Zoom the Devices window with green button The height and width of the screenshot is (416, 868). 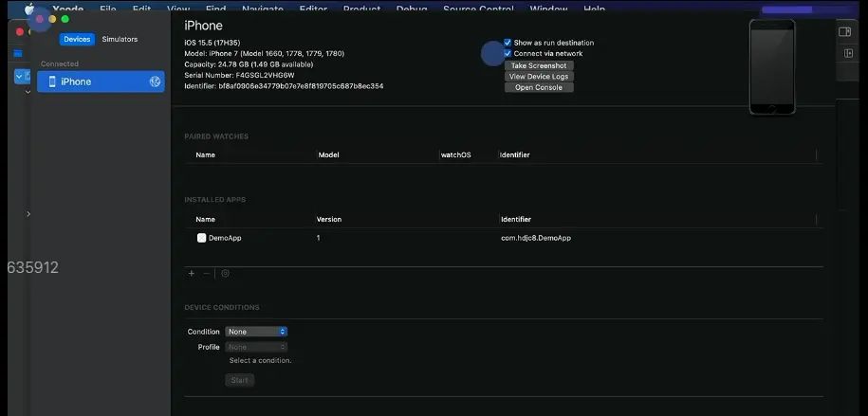[x=65, y=19]
